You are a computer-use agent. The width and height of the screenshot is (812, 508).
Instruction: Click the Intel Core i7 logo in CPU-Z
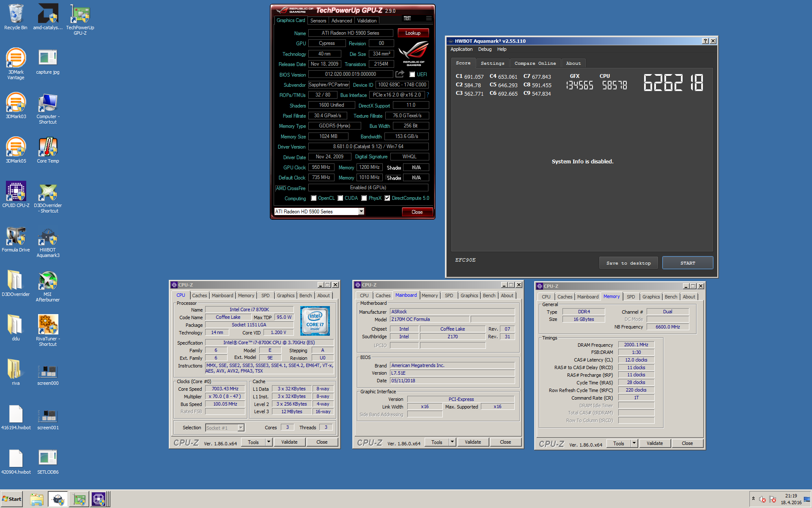click(315, 321)
